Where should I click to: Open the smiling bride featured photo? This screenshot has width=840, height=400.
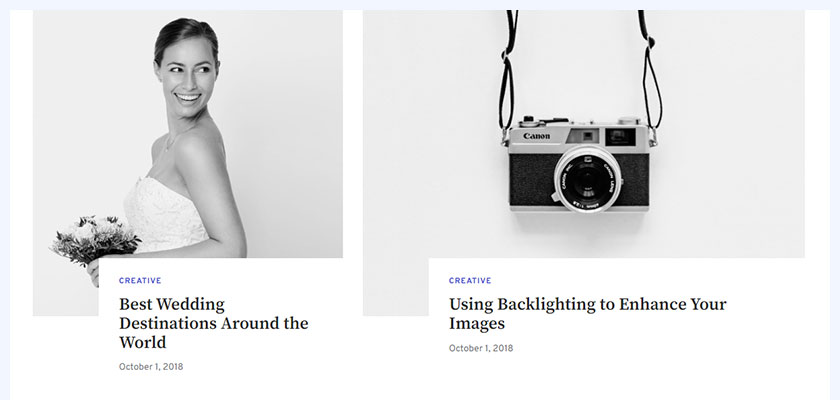(188, 134)
